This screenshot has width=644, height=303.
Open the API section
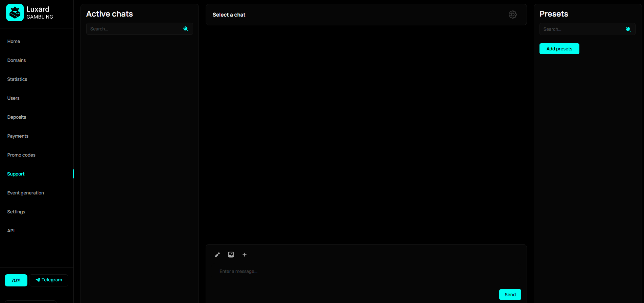click(11, 231)
